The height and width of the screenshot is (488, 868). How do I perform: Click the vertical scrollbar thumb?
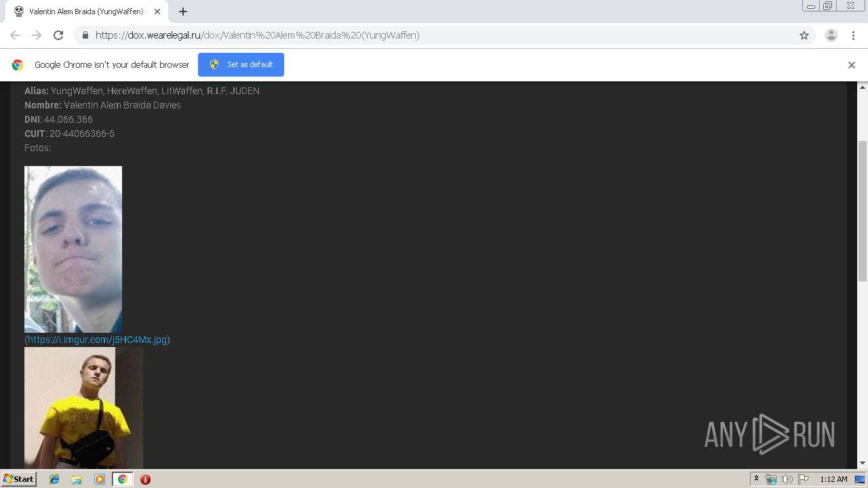(863, 210)
